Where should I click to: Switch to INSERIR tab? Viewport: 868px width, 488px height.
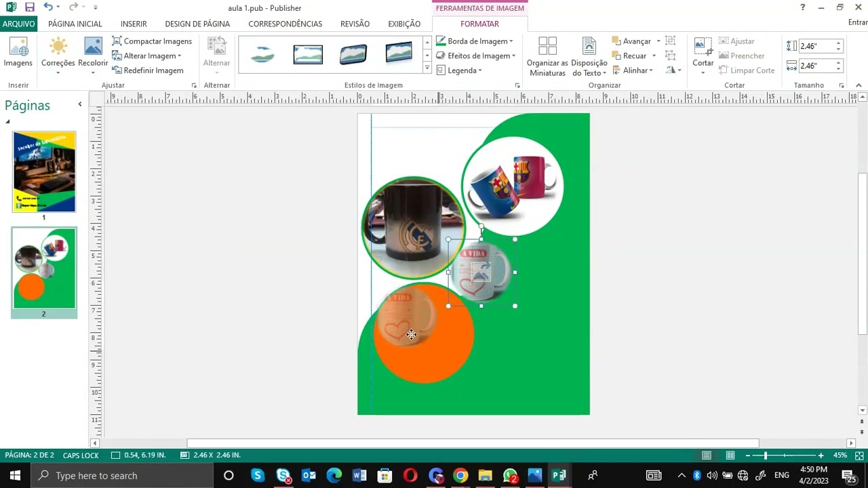[134, 24]
